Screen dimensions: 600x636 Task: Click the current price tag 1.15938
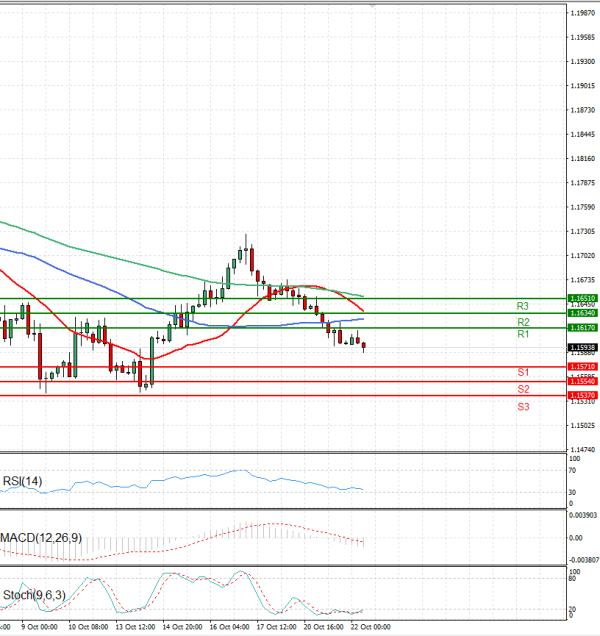pyautogui.click(x=583, y=348)
